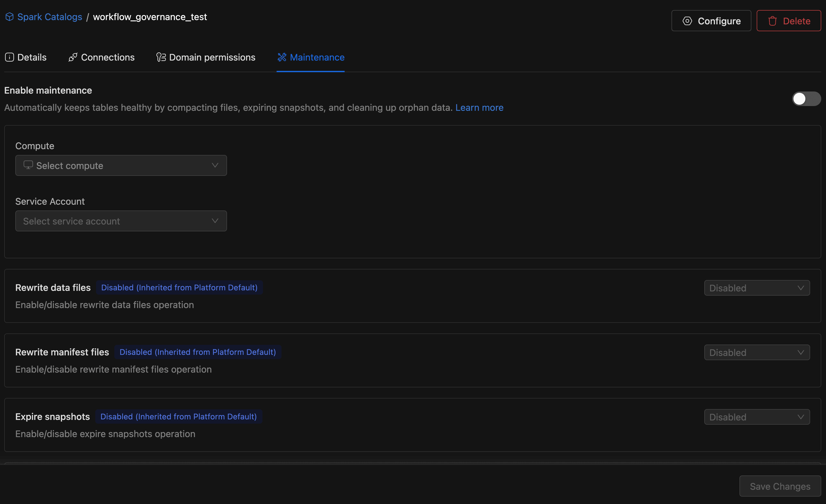Click the Save Changes button
This screenshot has width=826, height=504.
click(780, 486)
